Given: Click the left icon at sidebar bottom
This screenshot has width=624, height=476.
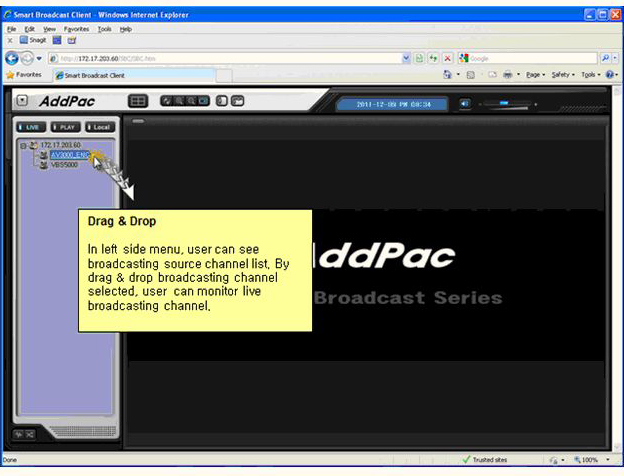Looking at the screenshot, I should (x=19, y=435).
